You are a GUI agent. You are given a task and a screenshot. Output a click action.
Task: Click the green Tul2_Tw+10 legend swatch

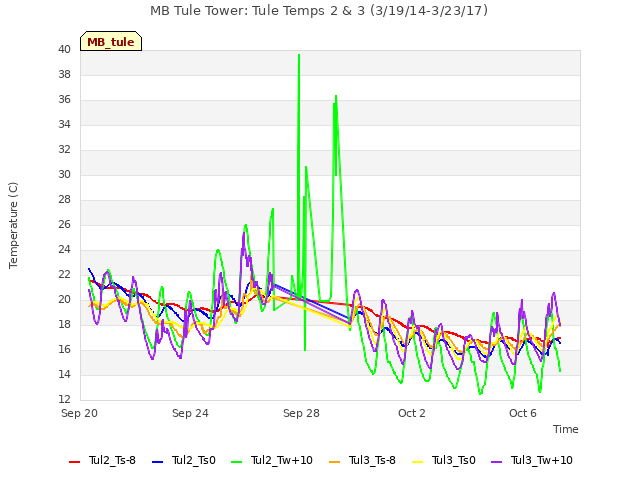236,462
